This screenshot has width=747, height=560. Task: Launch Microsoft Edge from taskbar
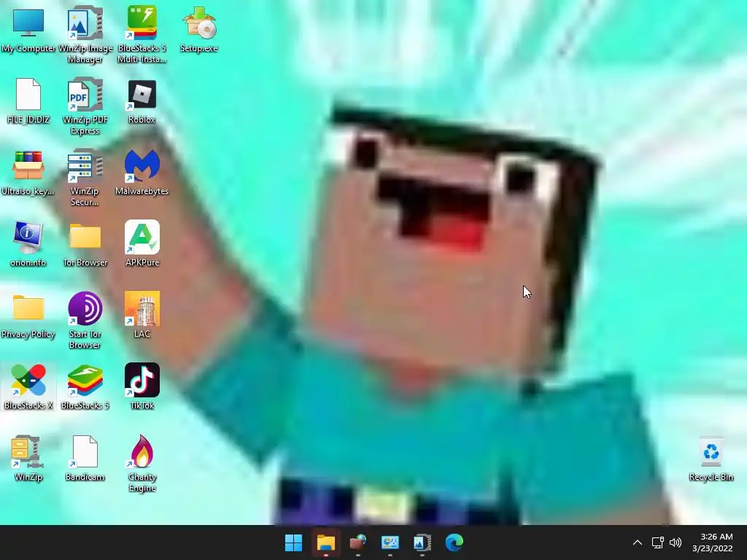coord(454,542)
